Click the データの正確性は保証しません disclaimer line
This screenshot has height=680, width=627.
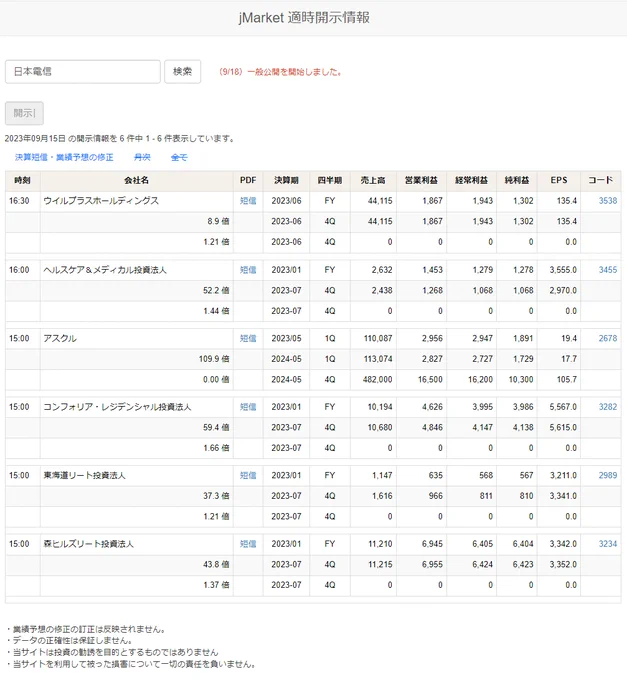coord(69,641)
